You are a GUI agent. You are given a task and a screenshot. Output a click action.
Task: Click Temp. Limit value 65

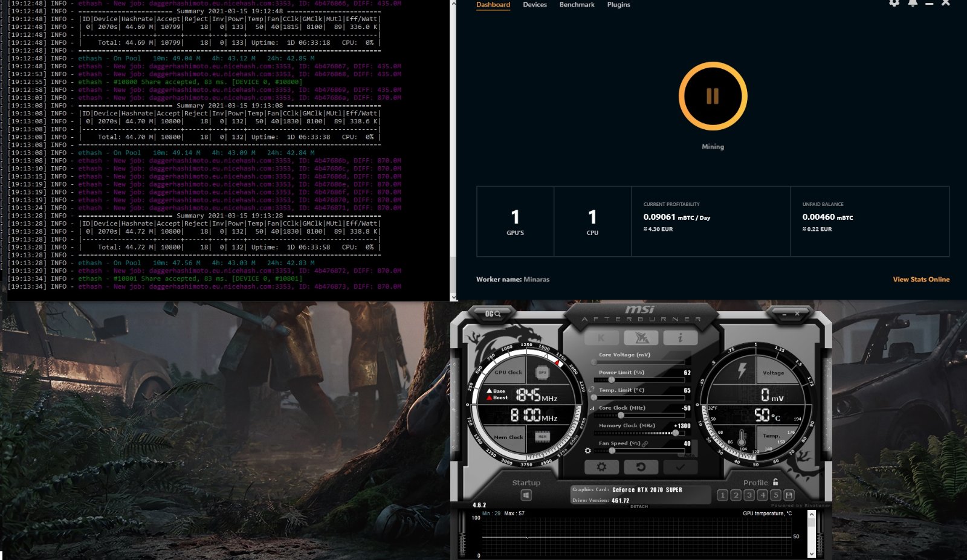pyautogui.click(x=687, y=391)
